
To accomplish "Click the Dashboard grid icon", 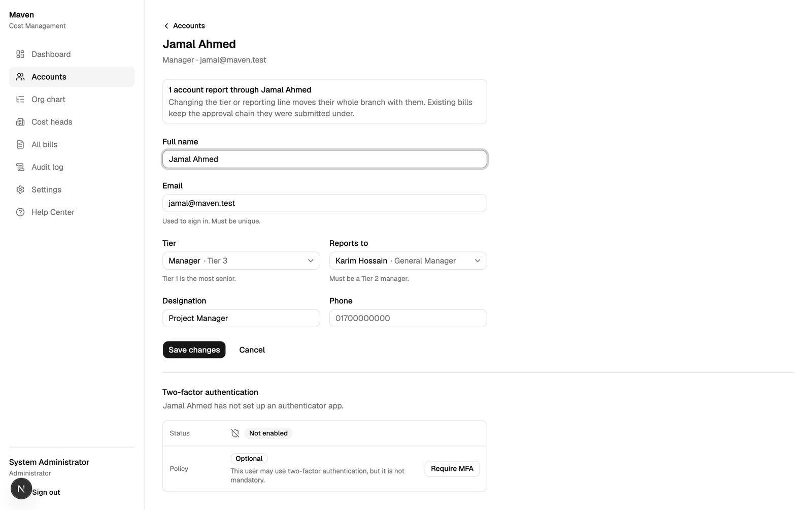I will (20, 54).
